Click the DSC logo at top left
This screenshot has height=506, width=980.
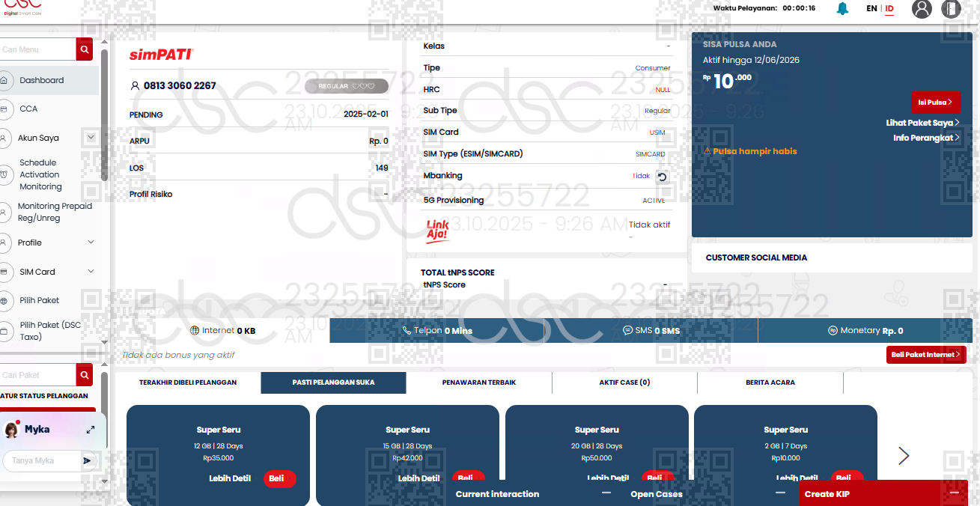tap(22, 7)
